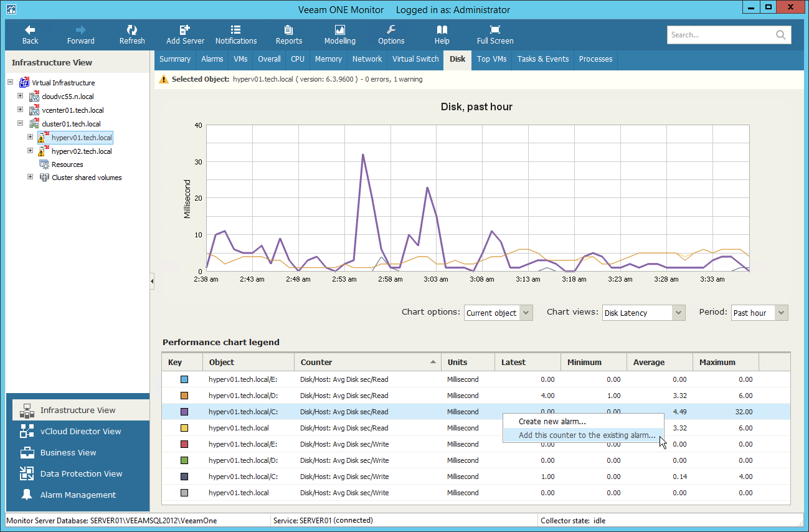Open Notifications from the toolbar
Image resolution: width=809 pixels, height=532 pixels.
[236, 35]
